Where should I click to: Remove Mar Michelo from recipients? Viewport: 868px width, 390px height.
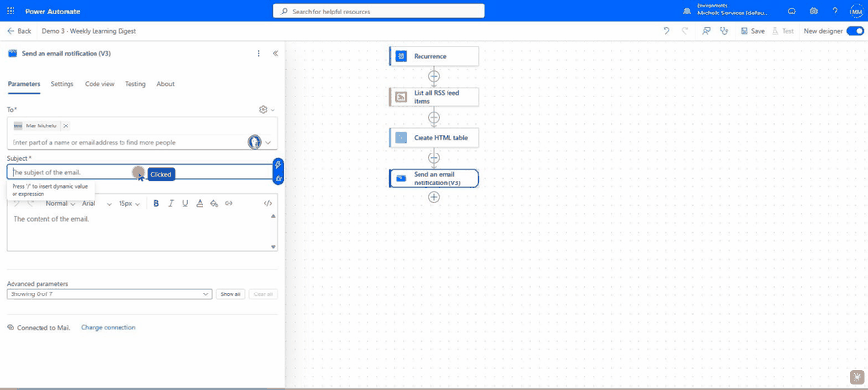pos(66,125)
